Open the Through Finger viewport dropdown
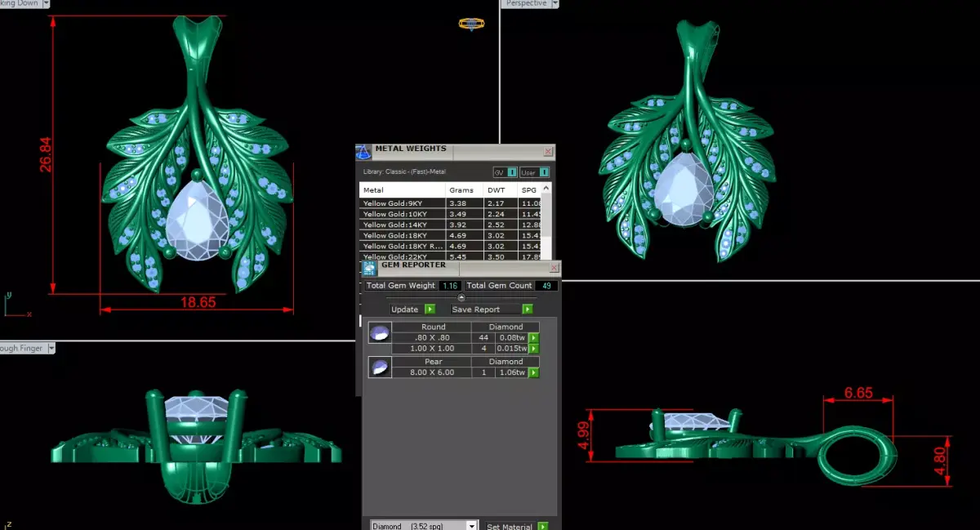 pyautogui.click(x=51, y=348)
